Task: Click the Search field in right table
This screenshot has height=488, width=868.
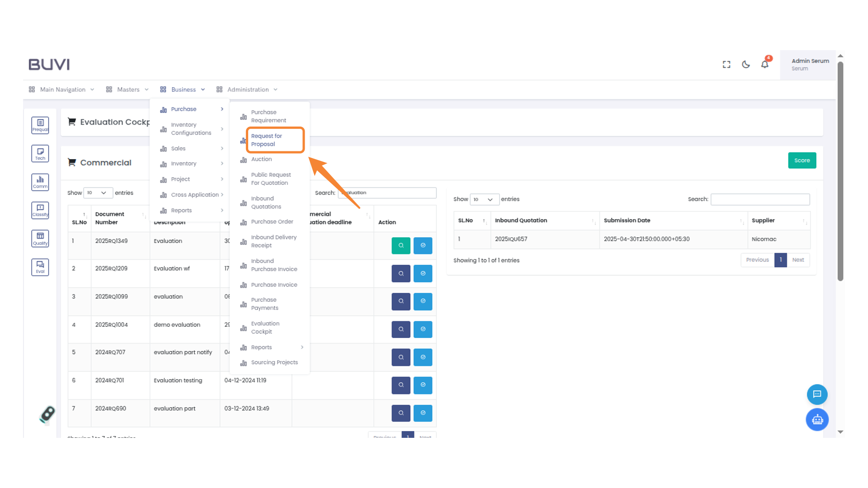Action: click(x=760, y=199)
